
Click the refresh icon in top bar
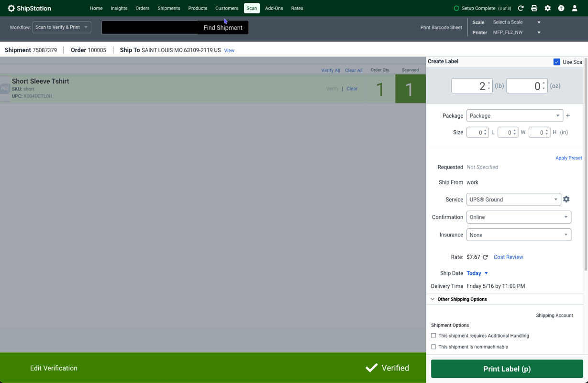click(521, 8)
